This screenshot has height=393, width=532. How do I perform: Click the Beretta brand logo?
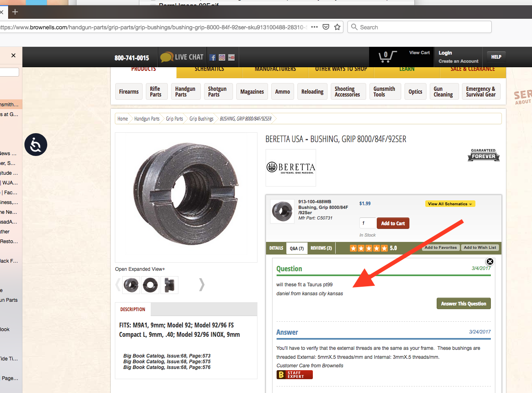291,168
